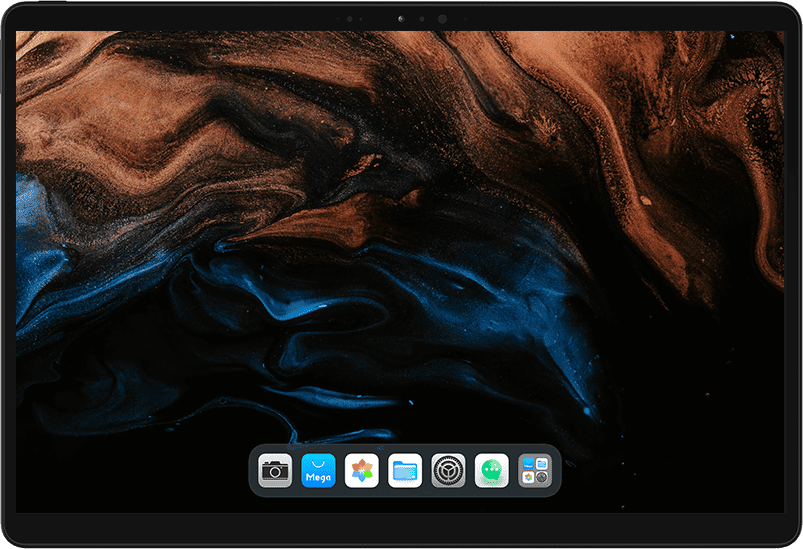Screen dimensions: 803x549
Task: Open the Files folder app
Action: [x=405, y=470]
